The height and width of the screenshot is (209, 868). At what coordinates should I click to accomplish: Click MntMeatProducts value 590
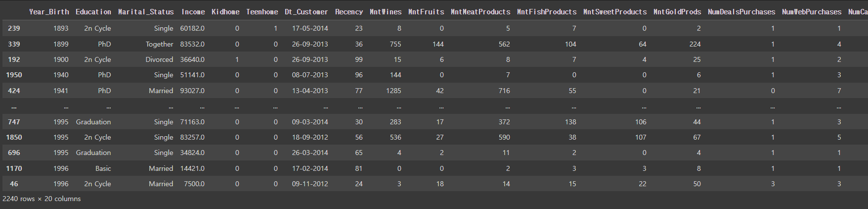point(504,137)
